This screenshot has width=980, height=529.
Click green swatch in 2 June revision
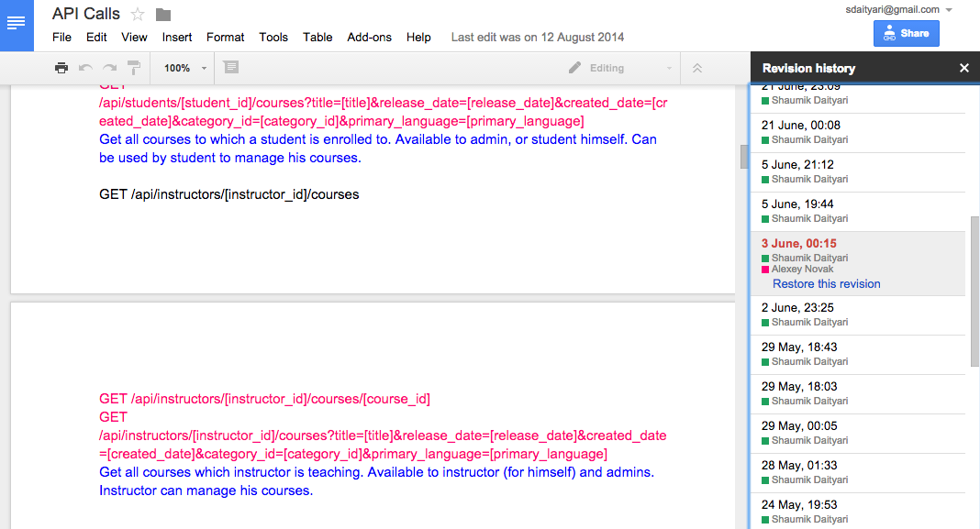765,323
